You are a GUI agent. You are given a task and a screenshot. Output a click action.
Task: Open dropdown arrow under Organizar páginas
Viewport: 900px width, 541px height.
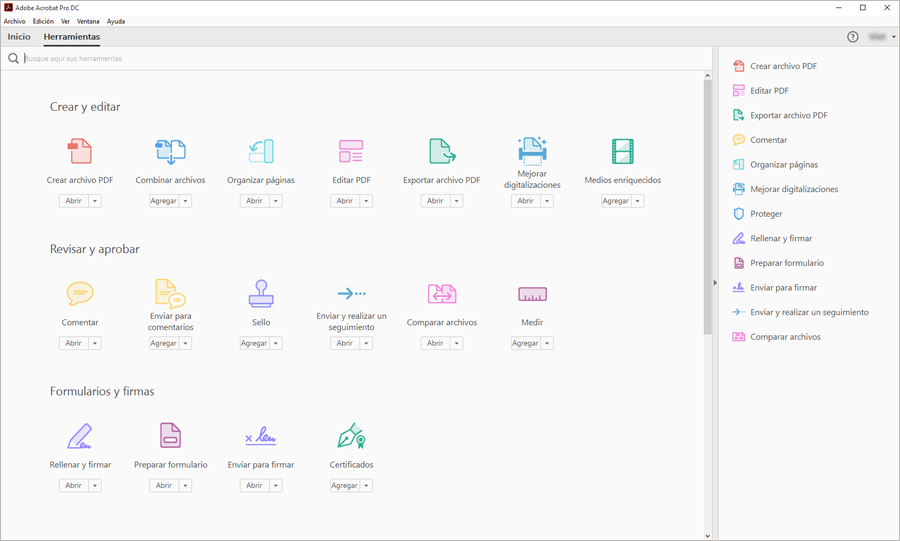pos(276,201)
